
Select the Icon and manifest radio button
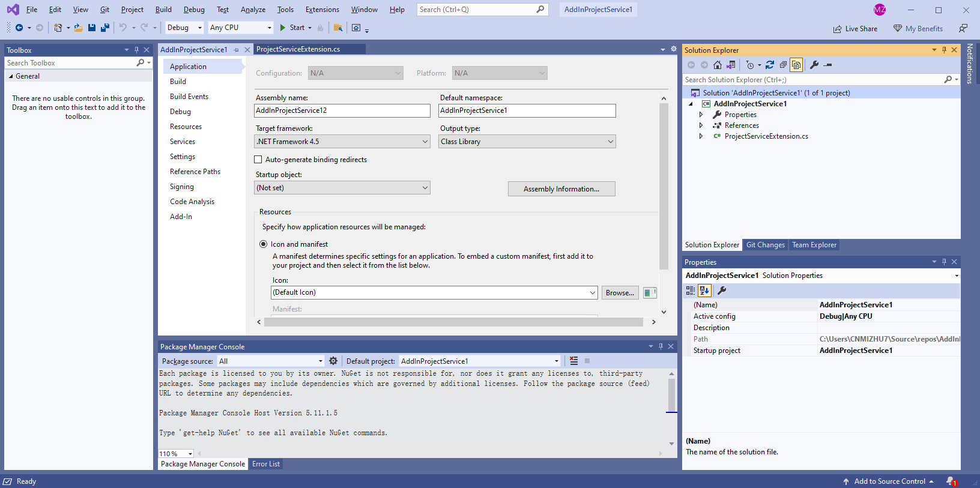pyautogui.click(x=263, y=244)
